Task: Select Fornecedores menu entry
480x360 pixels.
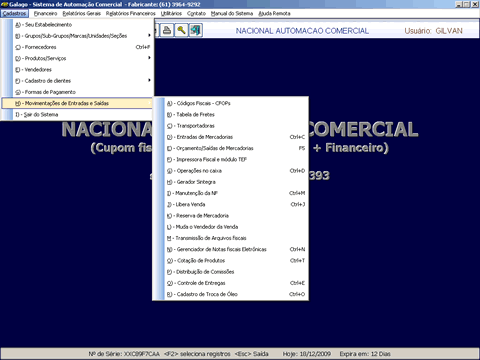Action: 78,47
